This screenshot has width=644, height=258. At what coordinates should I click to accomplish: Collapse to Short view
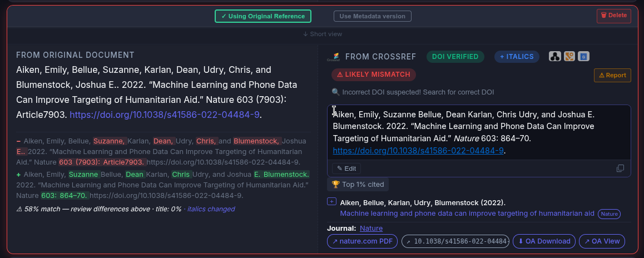[323, 34]
